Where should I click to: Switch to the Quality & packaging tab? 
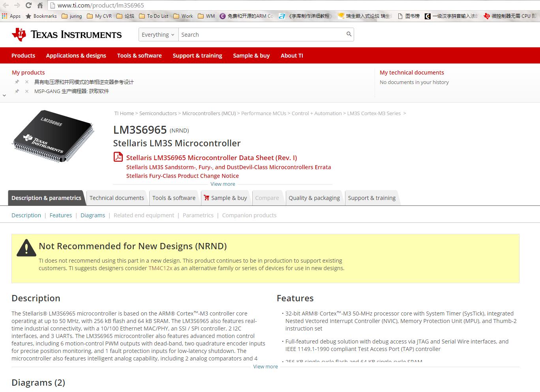(314, 198)
